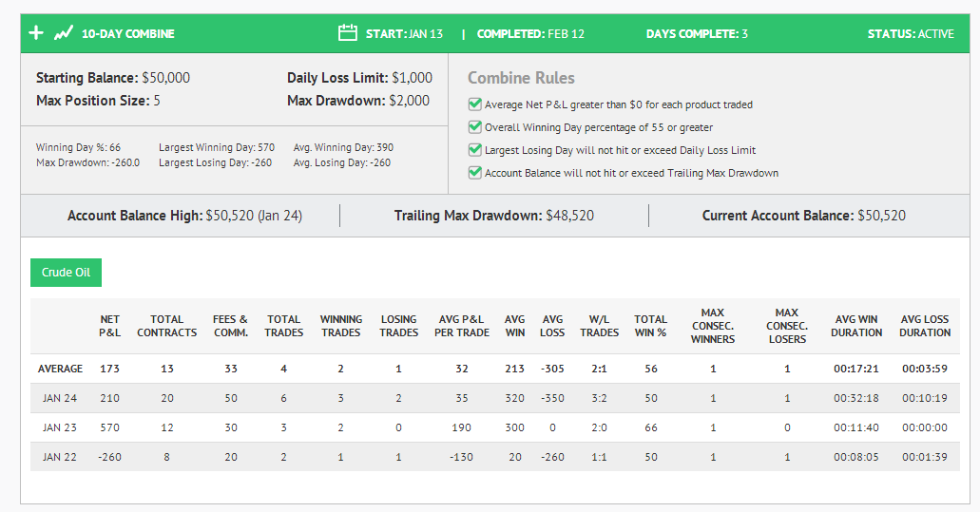This screenshot has width=980, height=512.
Task: Toggle Overall Winning Day percentage checkbox
Action: pyautogui.click(x=475, y=126)
